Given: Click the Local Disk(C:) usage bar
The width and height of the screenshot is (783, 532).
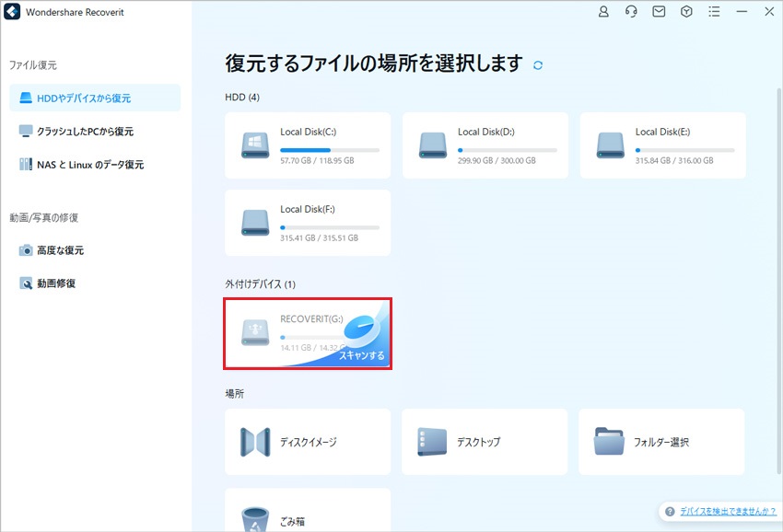Looking at the screenshot, I should pyautogui.click(x=330, y=150).
